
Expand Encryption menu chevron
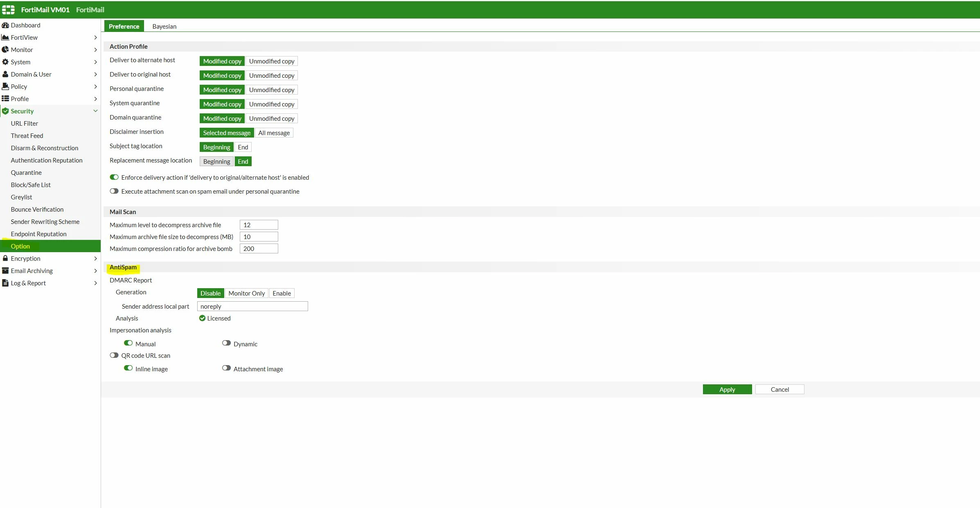coord(95,258)
